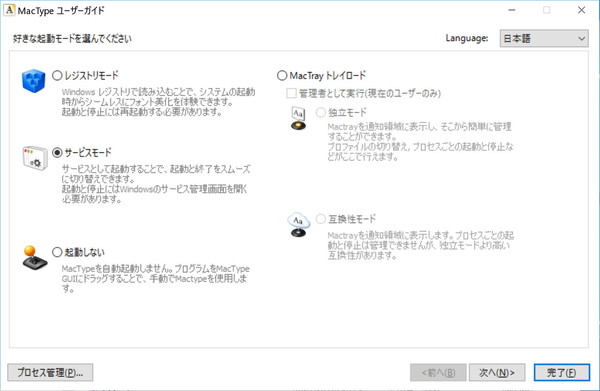The width and height of the screenshot is (600, 391).
Task: Click the 好きな起動モードを選んでください heading
Action: tap(72, 39)
